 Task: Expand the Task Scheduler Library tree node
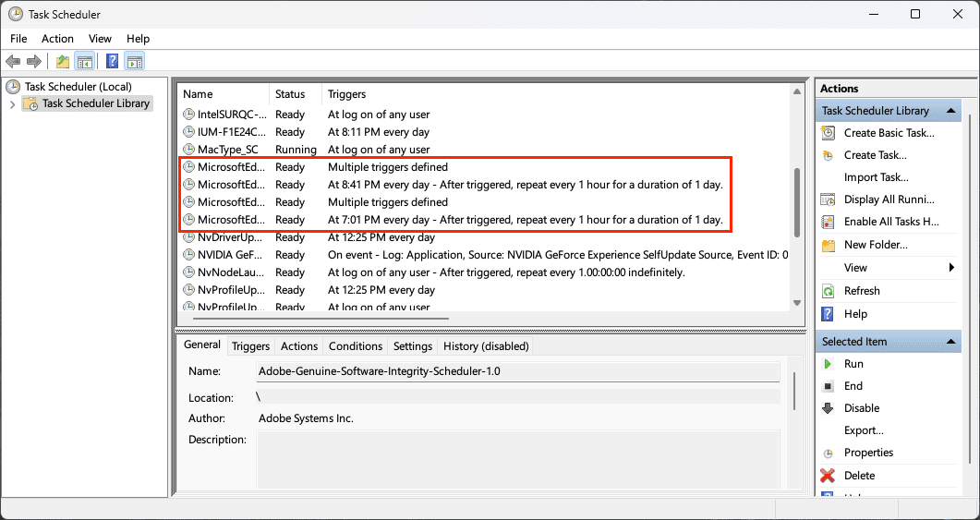(x=12, y=103)
